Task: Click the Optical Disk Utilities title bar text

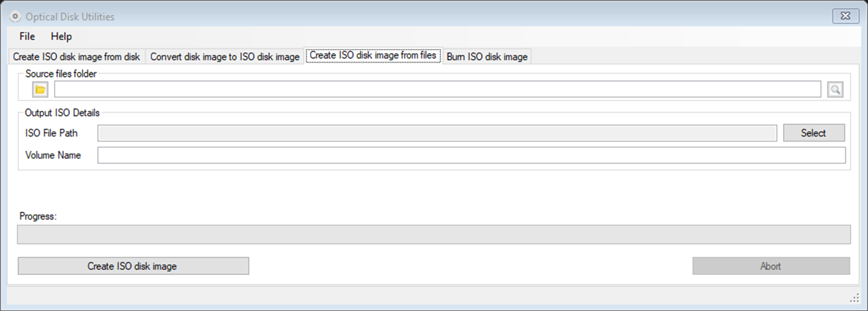Action: 69,17
